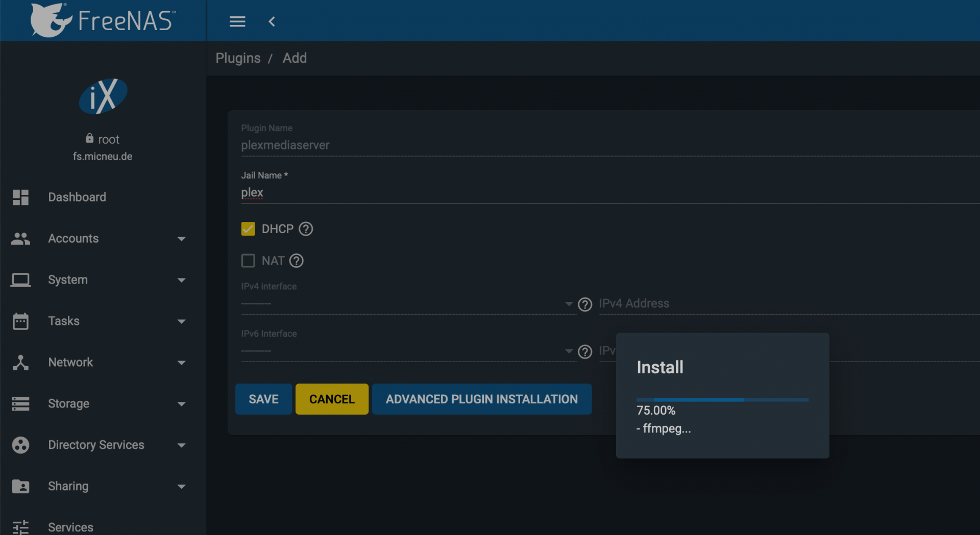Expand the Sharing menu arrow
The width and height of the screenshot is (980, 535).
point(181,487)
